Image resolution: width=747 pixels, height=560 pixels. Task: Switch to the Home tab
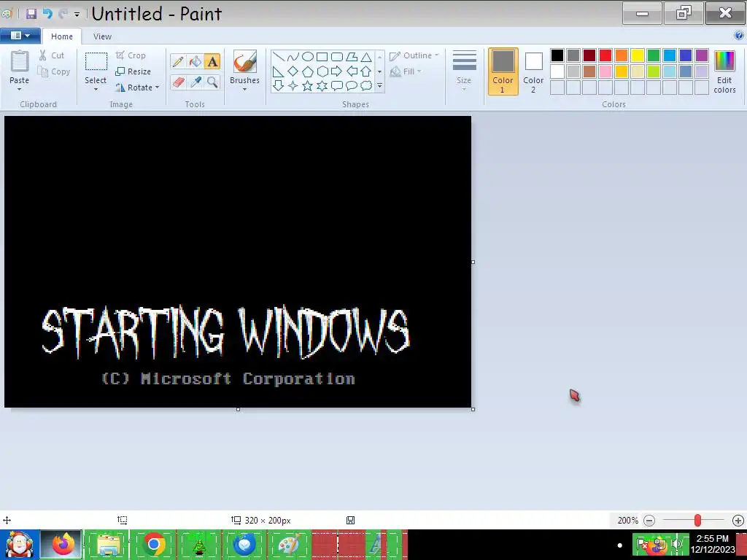click(62, 36)
